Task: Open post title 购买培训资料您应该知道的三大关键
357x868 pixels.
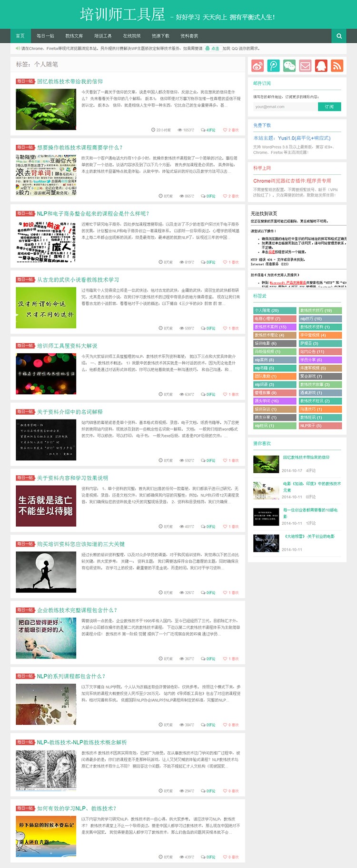Action: pos(81,544)
